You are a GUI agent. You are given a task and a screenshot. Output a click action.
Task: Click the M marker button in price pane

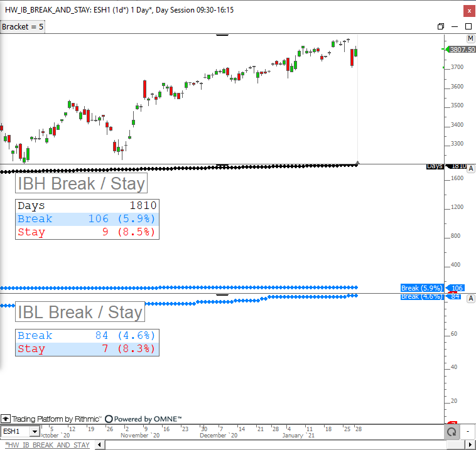pos(470,39)
